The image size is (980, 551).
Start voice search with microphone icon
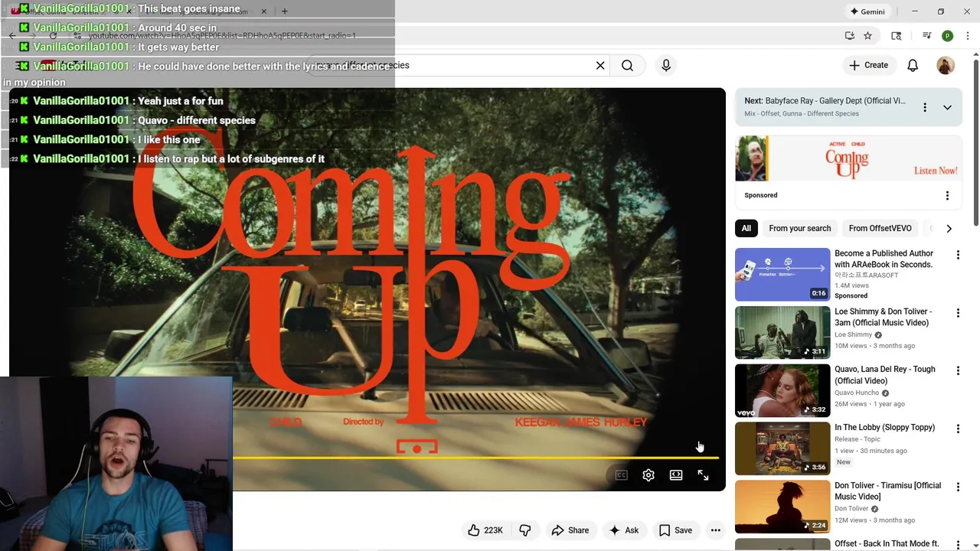click(x=666, y=65)
